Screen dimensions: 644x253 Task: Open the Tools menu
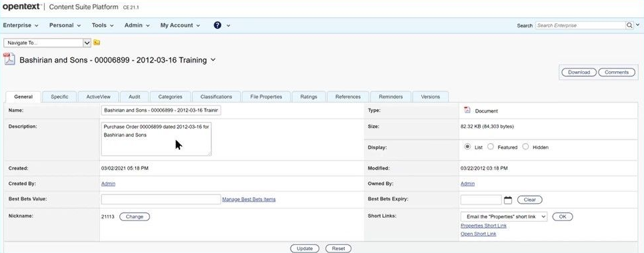(x=102, y=25)
